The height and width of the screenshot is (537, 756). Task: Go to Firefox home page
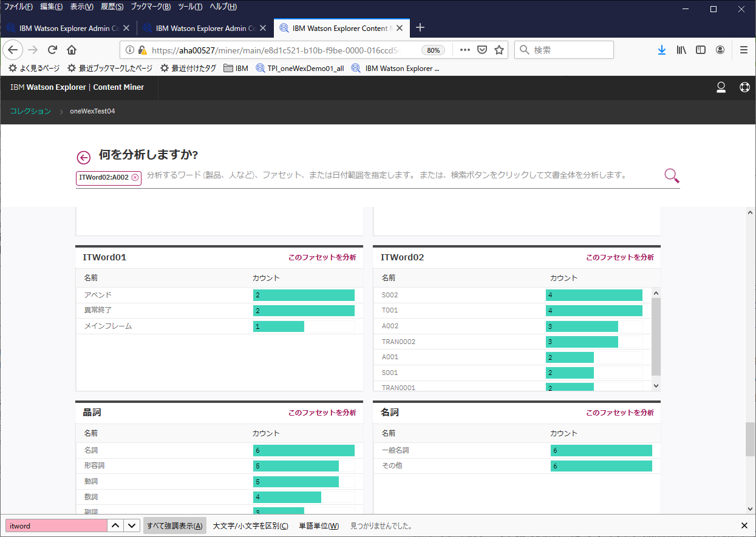[x=72, y=50]
